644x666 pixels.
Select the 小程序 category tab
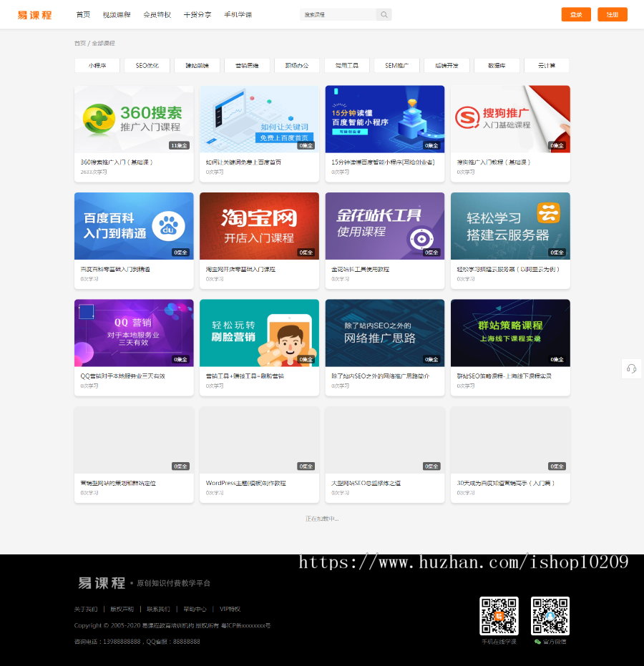click(97, 65)
